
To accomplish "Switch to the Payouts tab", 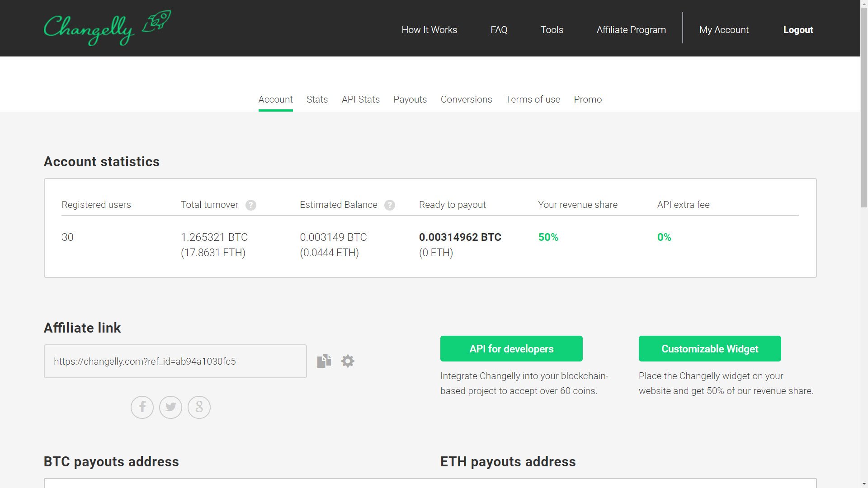I will 410,99.
